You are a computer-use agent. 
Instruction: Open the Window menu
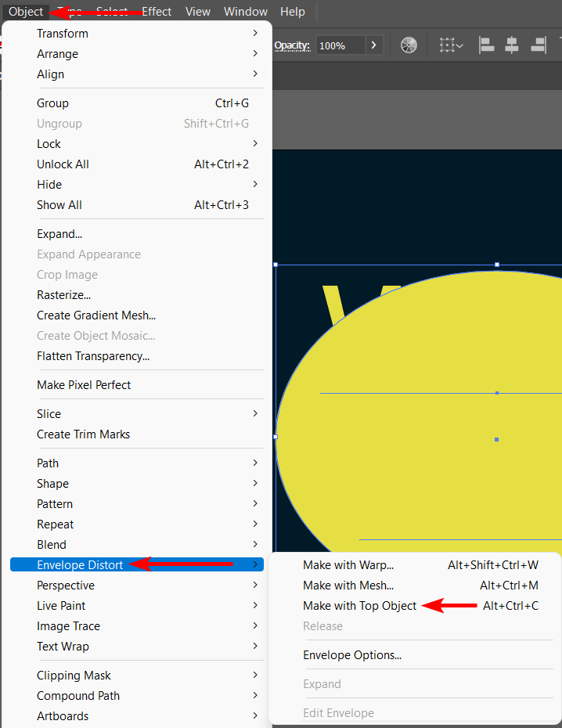pyautogui.click(x=245, y=12)
